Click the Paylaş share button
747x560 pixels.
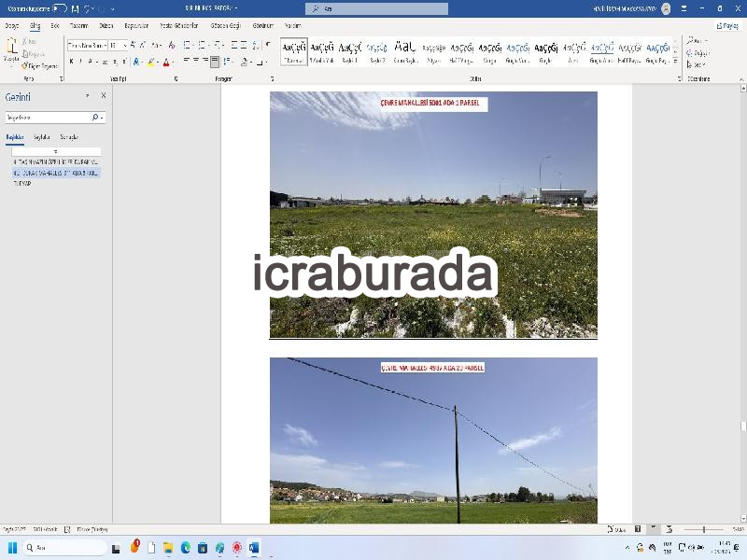(727, 26)
